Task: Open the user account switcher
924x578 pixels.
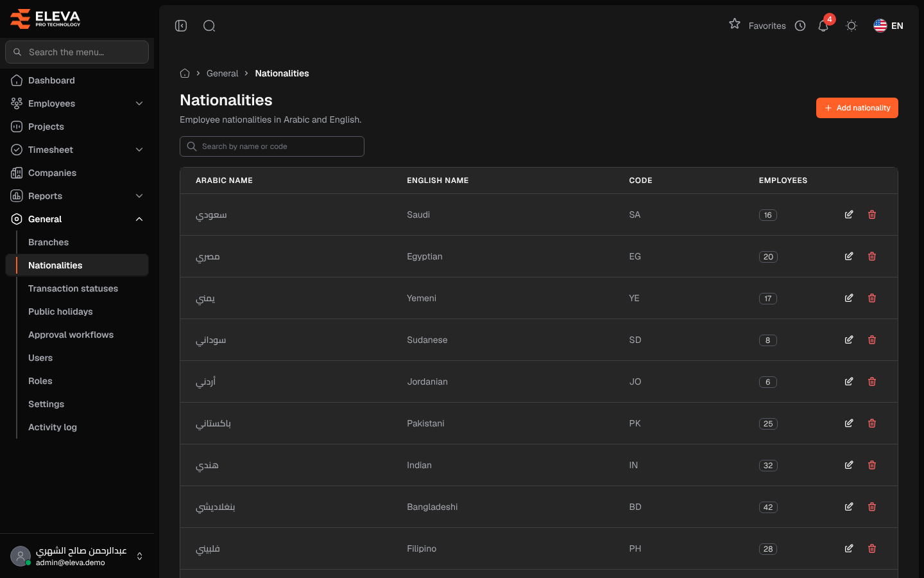Action: coord(77,556)
